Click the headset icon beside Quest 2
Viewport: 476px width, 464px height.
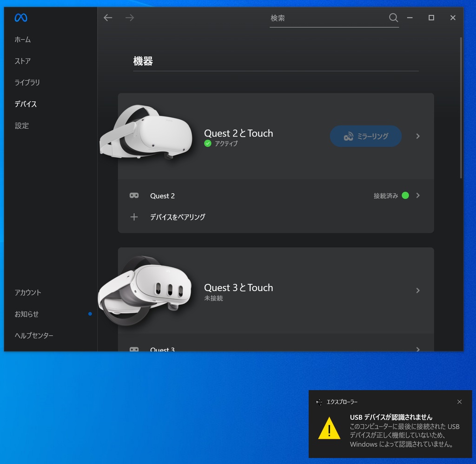tap(134, 196)
